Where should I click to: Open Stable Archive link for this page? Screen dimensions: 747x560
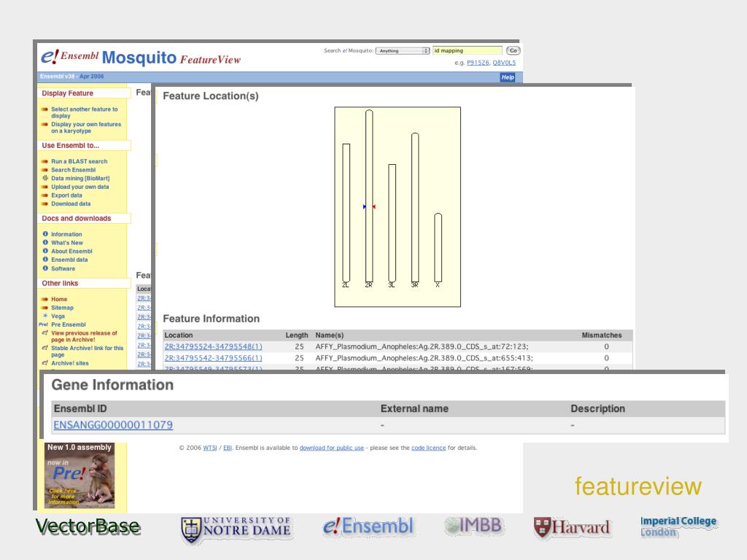click(87, 351)
